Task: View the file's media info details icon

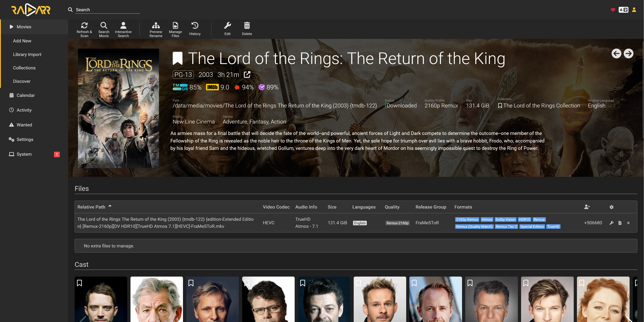Action: 620,223
